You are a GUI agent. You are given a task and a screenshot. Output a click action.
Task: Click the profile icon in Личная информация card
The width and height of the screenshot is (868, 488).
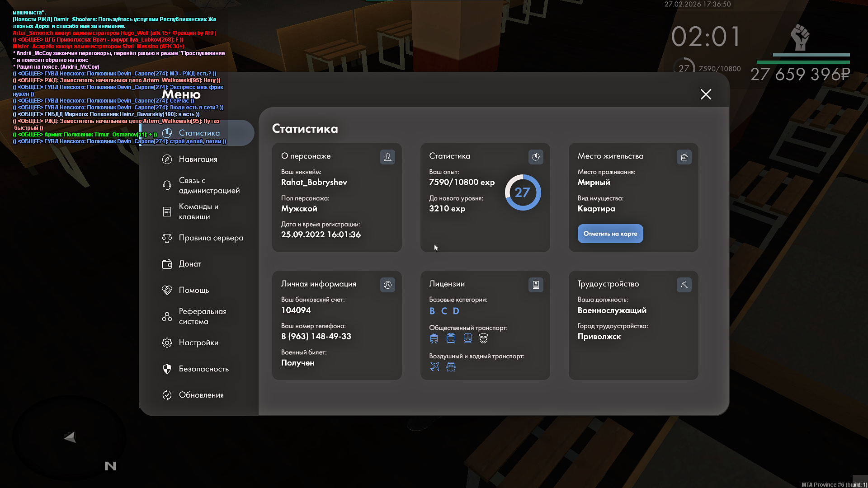coord(387,285)
